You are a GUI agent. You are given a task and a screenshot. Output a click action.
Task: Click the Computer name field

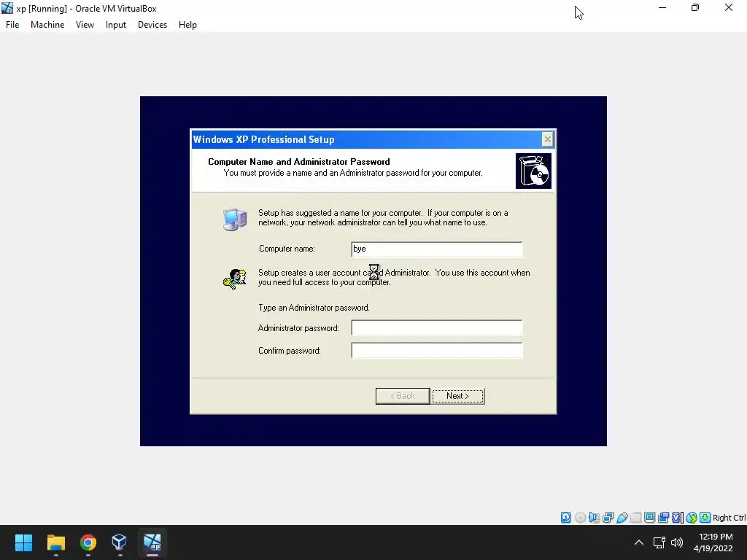(x=437, y=249)
